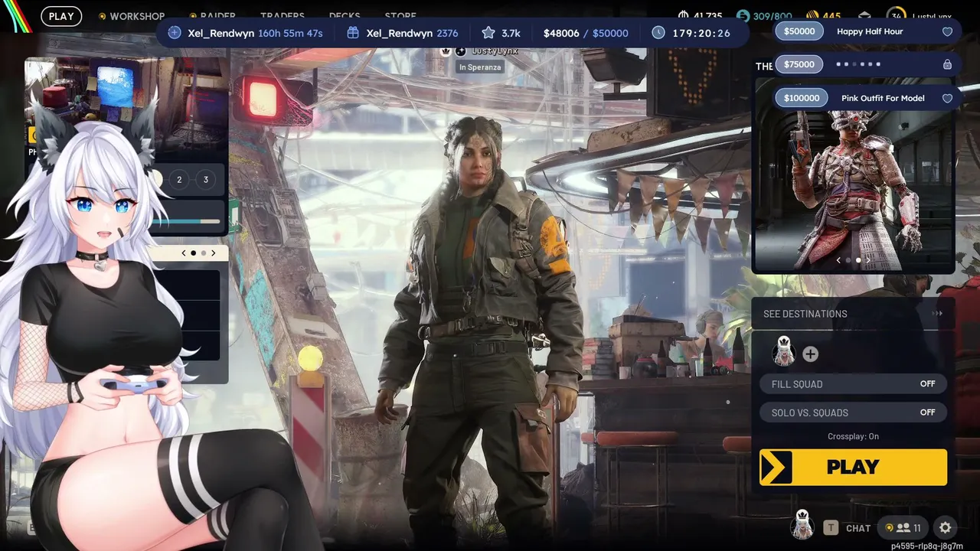Click the teal 309/800 currency icon
Screen dimensions: 980x551
pos(743,16)
